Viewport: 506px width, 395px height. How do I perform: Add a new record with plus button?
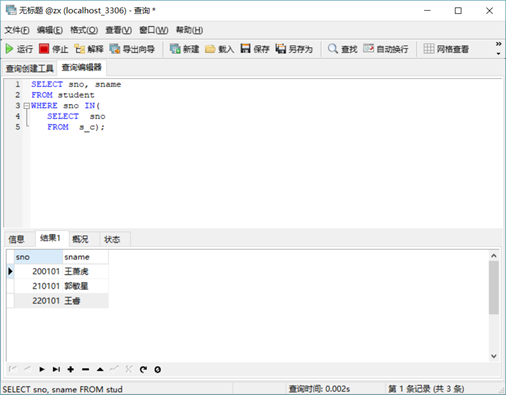(71, 369)
